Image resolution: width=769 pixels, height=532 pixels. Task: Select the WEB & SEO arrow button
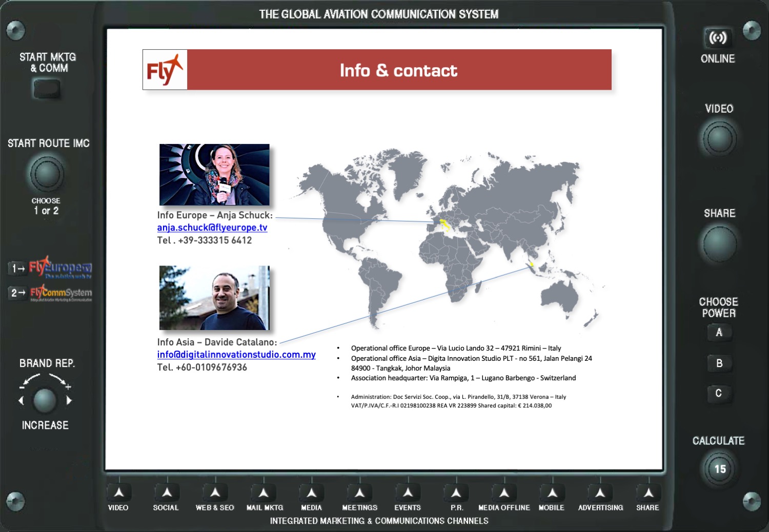click(x=215, y=493)
